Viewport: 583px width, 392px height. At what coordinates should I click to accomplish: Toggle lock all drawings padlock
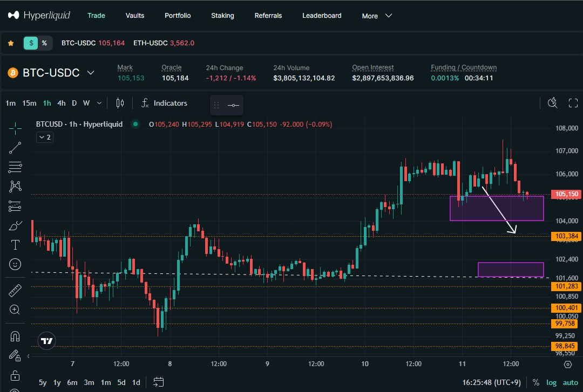point(15,375)
